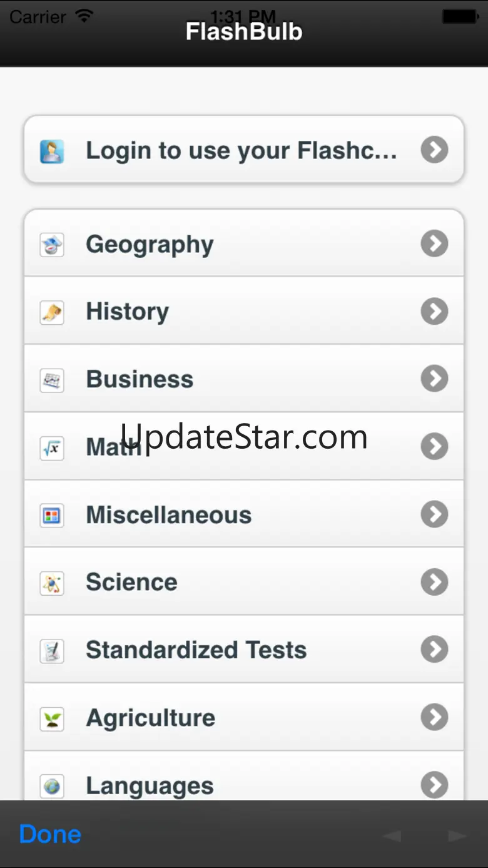Click the Agriculture sprout icon

[x=52, y=718]
